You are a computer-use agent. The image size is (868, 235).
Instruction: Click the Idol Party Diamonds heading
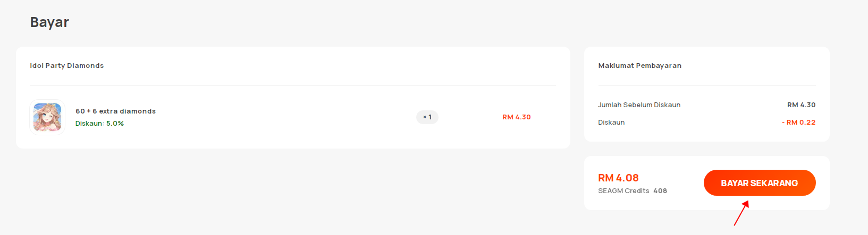click(67, 66)
